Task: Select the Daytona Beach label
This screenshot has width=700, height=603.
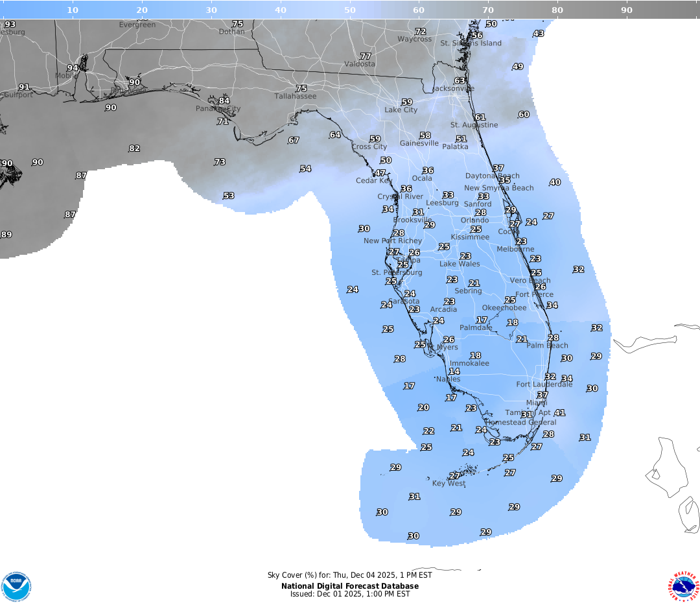Action: click(492, 176)
